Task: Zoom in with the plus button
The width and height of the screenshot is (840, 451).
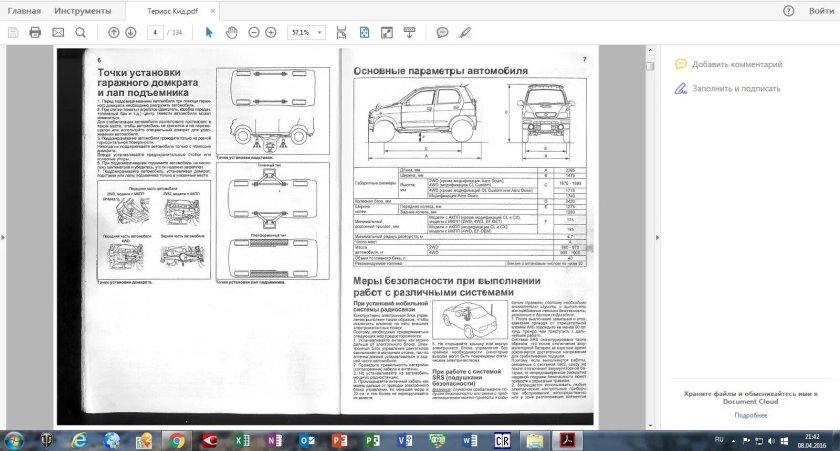Action: 271,32
